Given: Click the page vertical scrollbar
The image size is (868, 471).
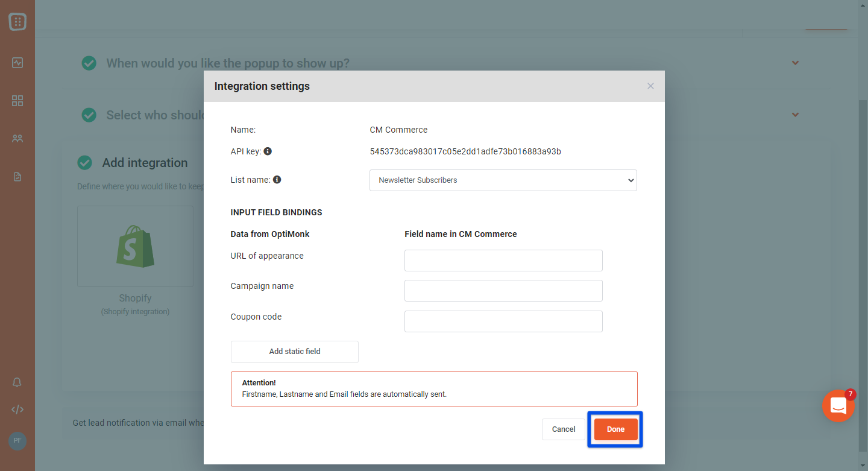Looking at the screenshot, I should tap(863, 274).
